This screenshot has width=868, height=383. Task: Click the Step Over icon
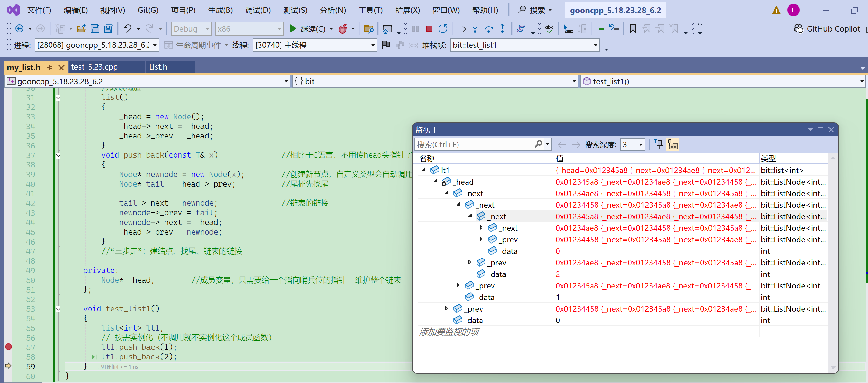click(x=488, y=29)
